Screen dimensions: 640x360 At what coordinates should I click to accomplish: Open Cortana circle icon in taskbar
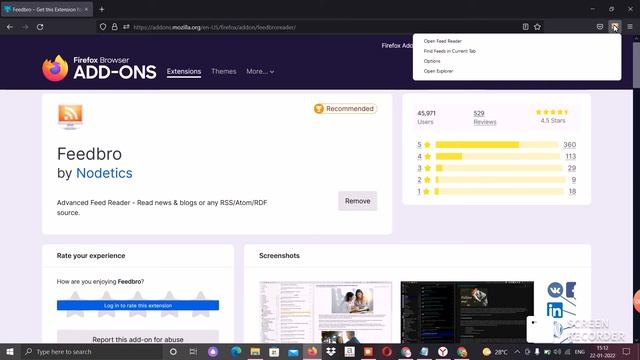pyautogui.click(x=173, y=351)
